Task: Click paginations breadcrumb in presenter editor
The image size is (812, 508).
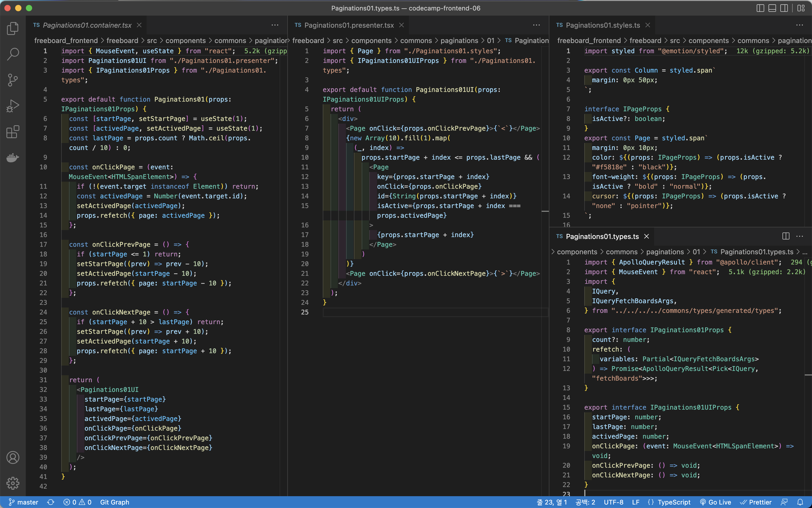Action: tap(459, 41)
